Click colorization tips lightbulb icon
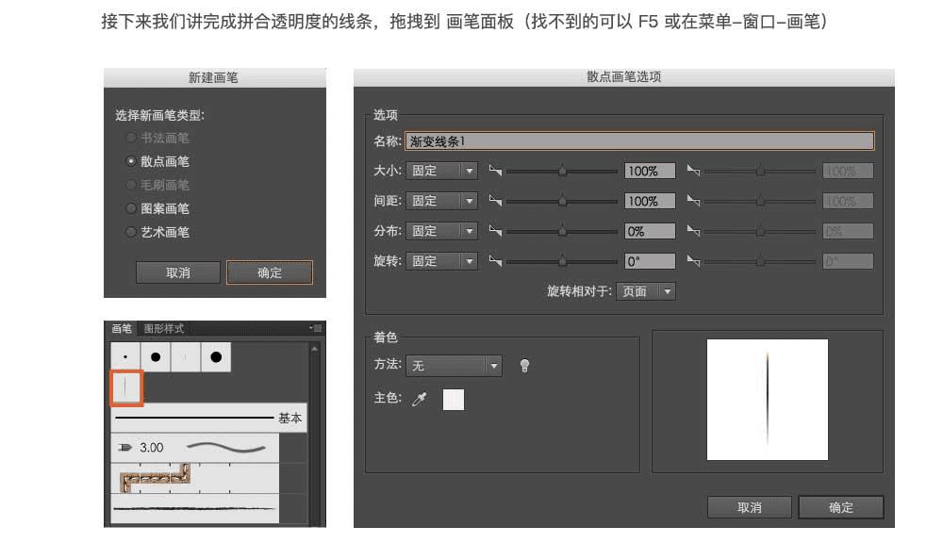 click(524, 366)
